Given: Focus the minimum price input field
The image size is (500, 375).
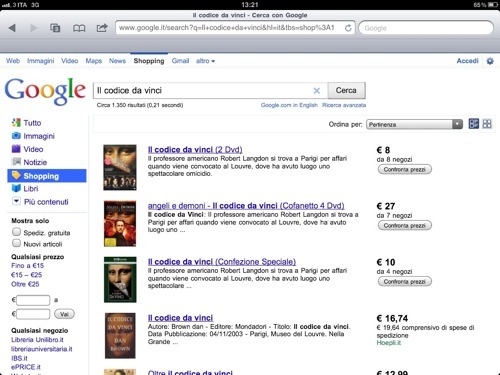Looking at the screenshot, I should [x=33, y=300].
